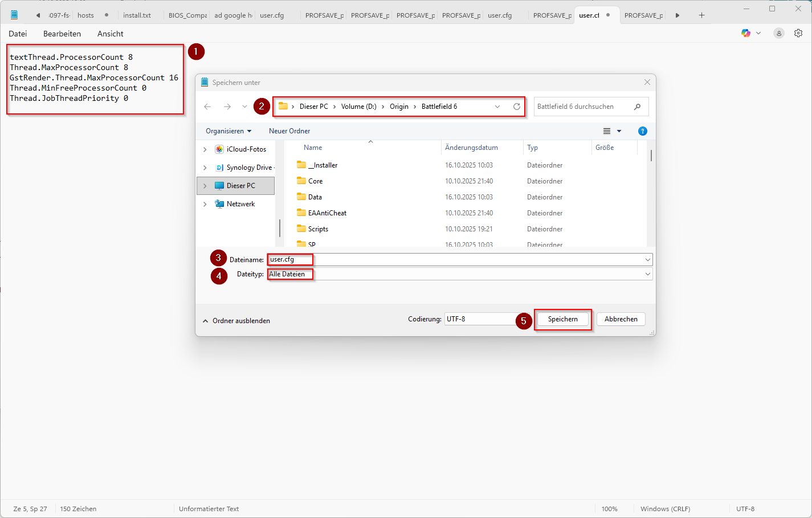Open the Organisieren dropdown menu
Viewport: 812px width, 518px height.
click(228, 131)
